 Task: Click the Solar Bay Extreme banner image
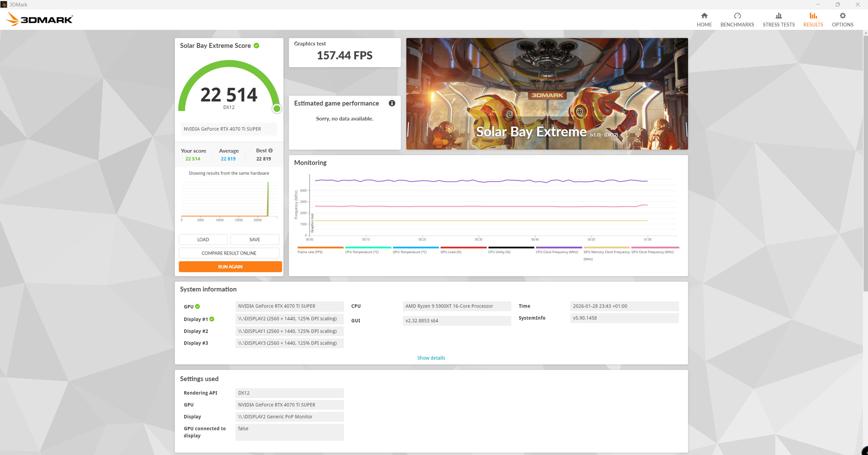[x=546, y=93]
